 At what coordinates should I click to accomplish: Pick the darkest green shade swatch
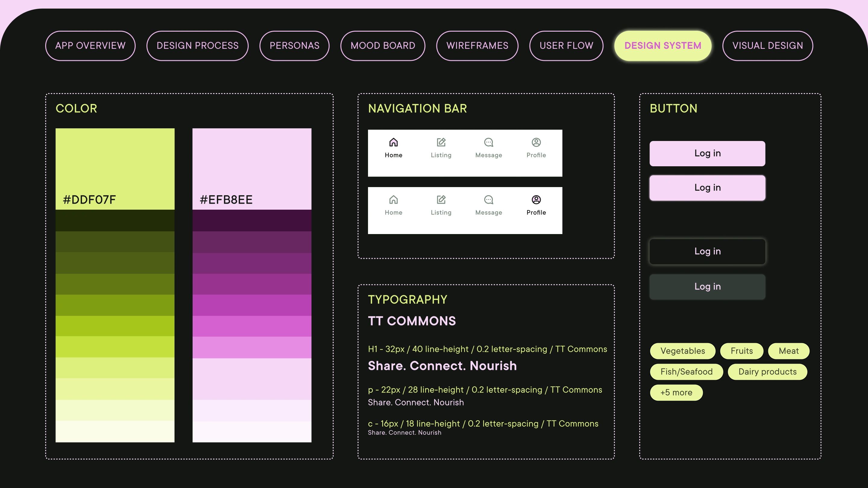pyautogui.click(x=115, y=221)
